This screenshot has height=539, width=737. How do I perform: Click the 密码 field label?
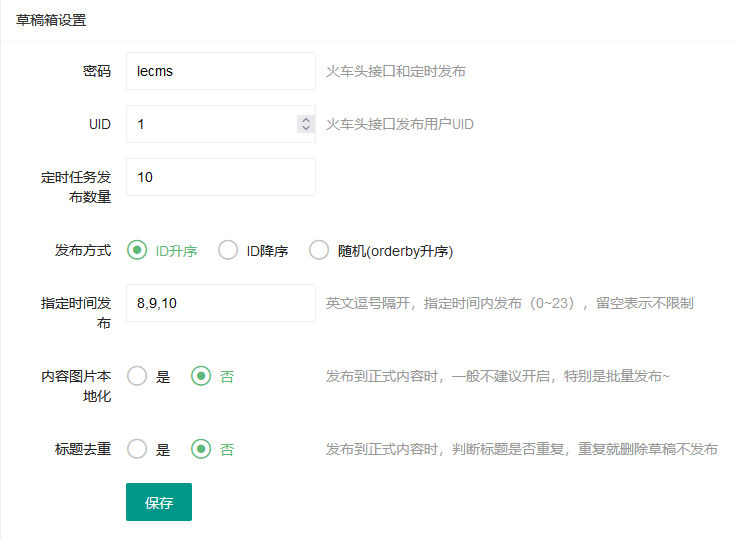96,71
